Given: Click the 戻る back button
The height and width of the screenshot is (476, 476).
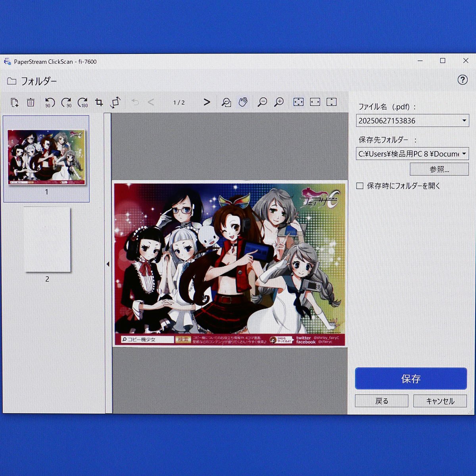Looking at the screenshot, I should click(382, 401).
